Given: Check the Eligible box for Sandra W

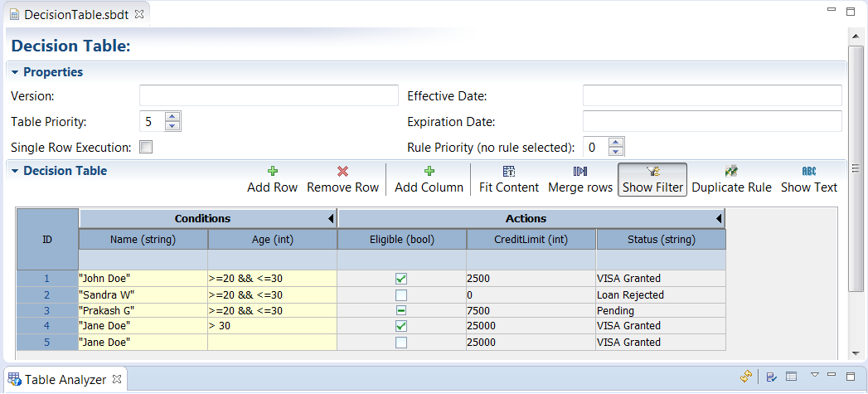Looking at the screenshot, I should [x=401, y=295].
